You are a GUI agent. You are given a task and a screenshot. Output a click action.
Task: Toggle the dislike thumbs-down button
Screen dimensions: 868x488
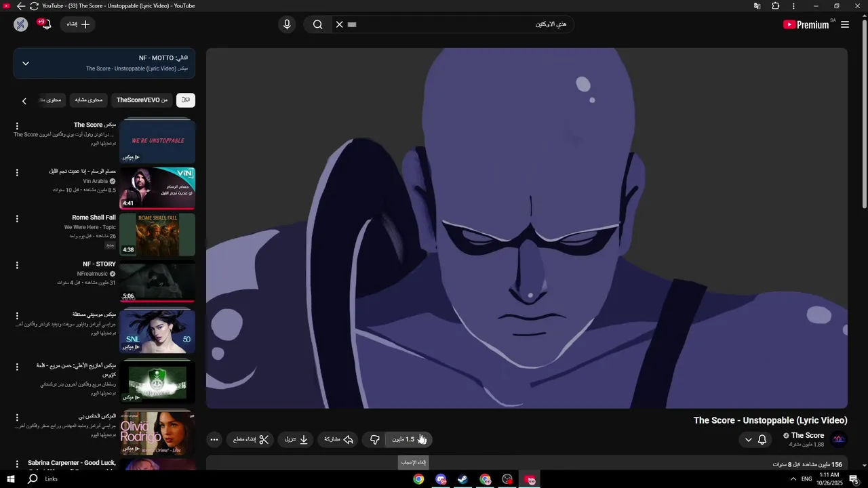coord(374,440)
